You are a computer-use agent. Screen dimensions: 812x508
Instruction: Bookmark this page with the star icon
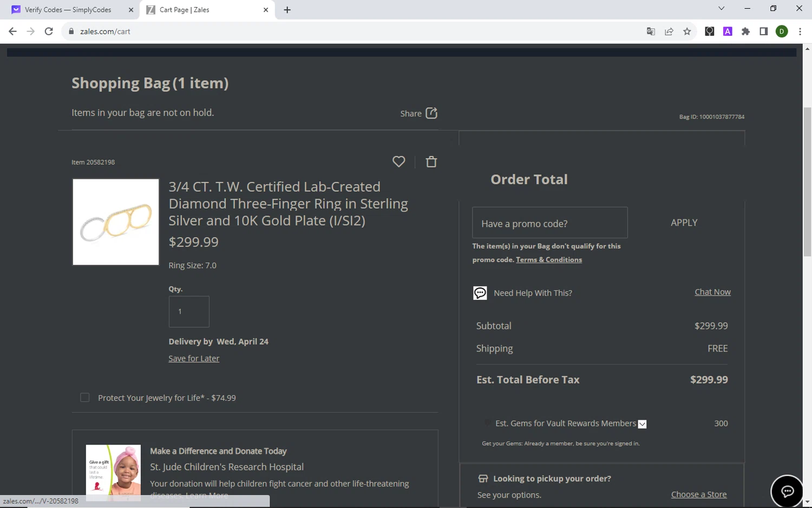(x=687, y=31)
